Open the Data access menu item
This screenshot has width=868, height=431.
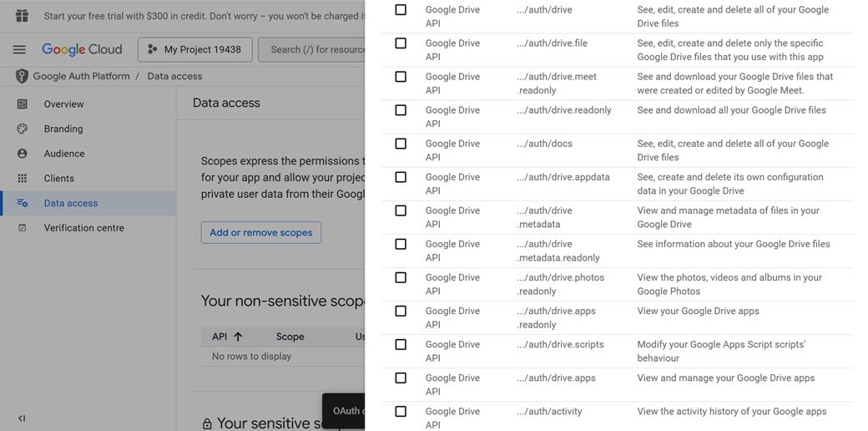coord(71,203)
